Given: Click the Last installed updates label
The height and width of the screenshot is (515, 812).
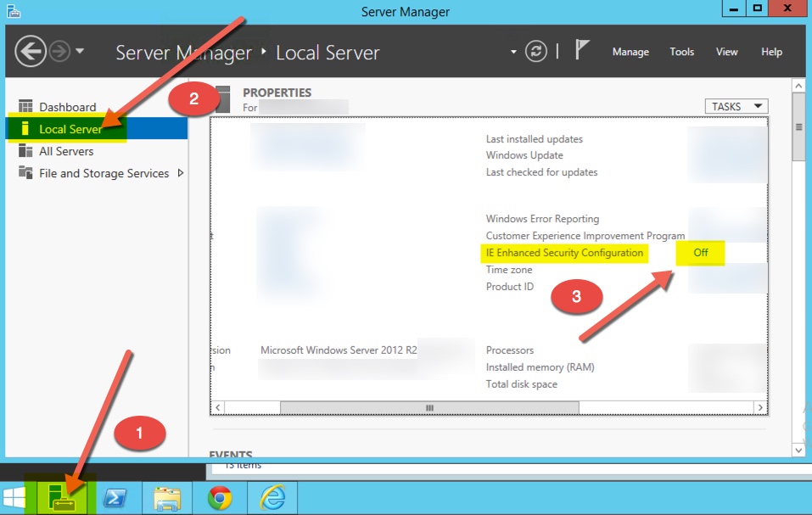Looking at the screenshot, I should (534, 138).
